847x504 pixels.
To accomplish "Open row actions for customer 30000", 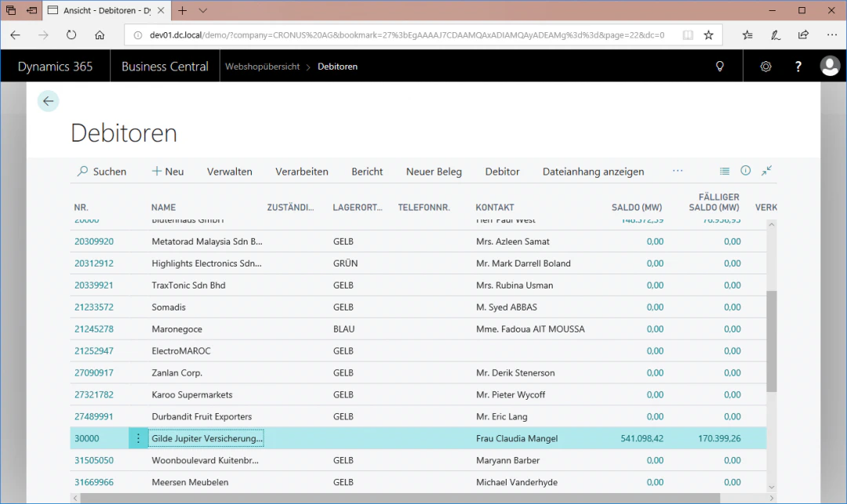I will [138, 438].
